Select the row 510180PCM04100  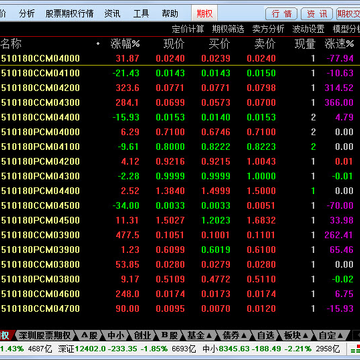tap(180, 147)
